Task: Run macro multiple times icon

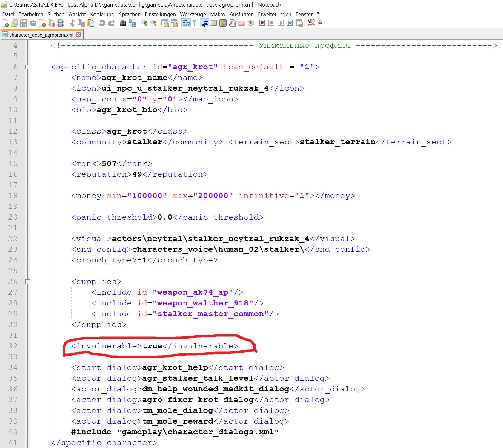Action: (x=290, y=23)
